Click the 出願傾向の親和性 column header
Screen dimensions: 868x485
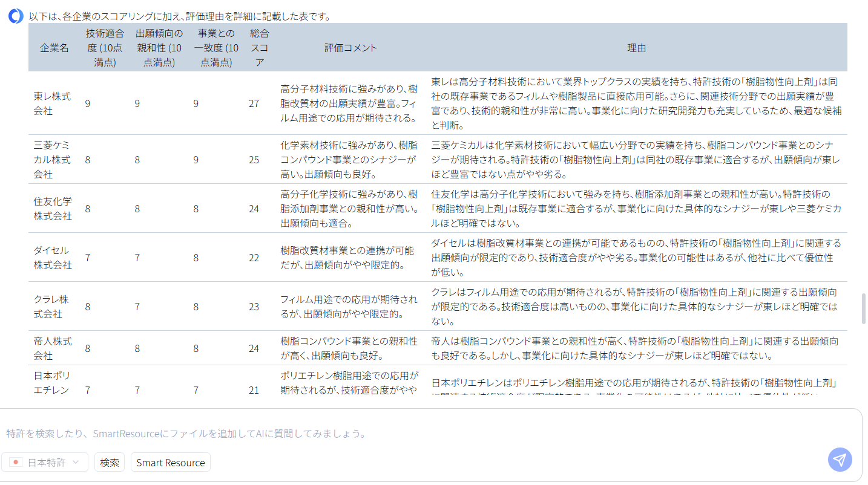coord(160,48)
